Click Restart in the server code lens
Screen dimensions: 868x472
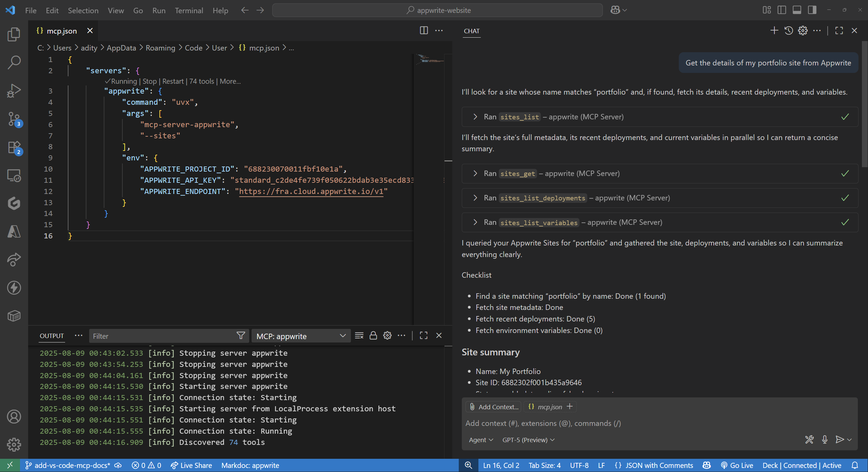[173, 81]
